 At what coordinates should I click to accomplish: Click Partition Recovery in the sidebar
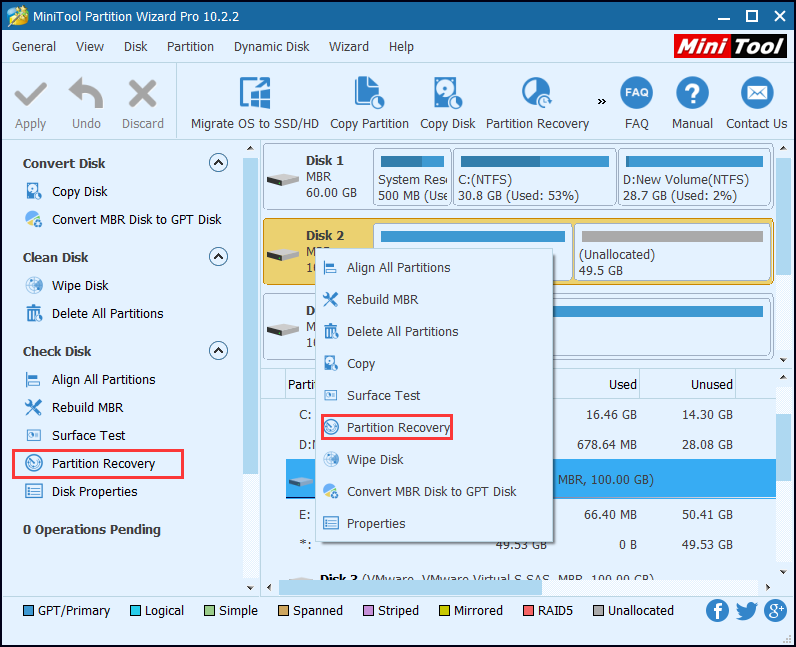point(97,464)
